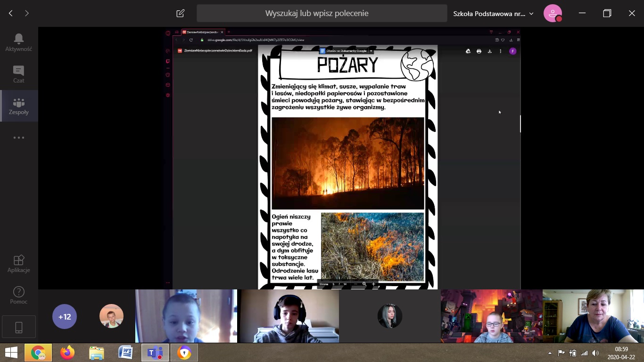Open a new tab in shared browser

click(229, 32)
